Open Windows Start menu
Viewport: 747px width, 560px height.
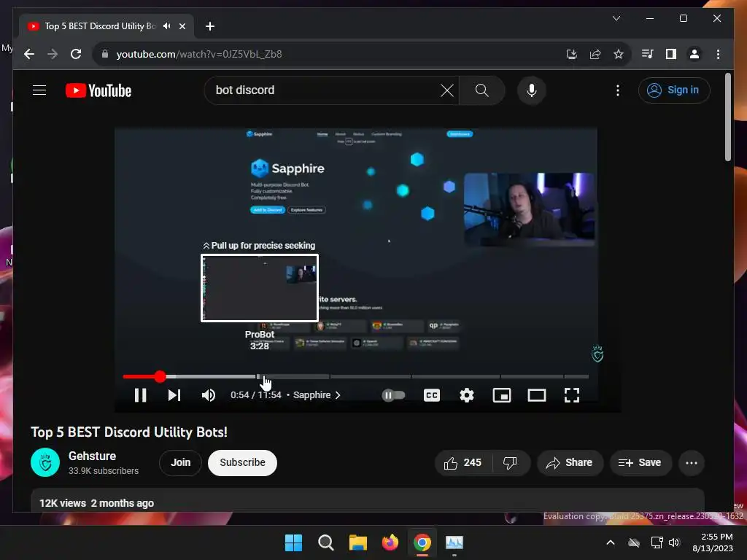coord(293,542)
